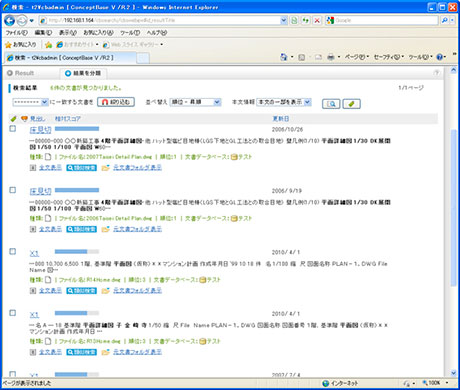
Task: Open the 本文情報 display dropdown
Action: [x=284, y=102]
